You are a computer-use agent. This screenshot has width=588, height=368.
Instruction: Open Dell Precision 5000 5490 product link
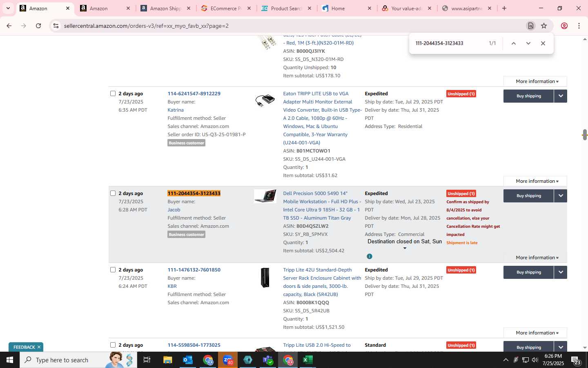321,206
